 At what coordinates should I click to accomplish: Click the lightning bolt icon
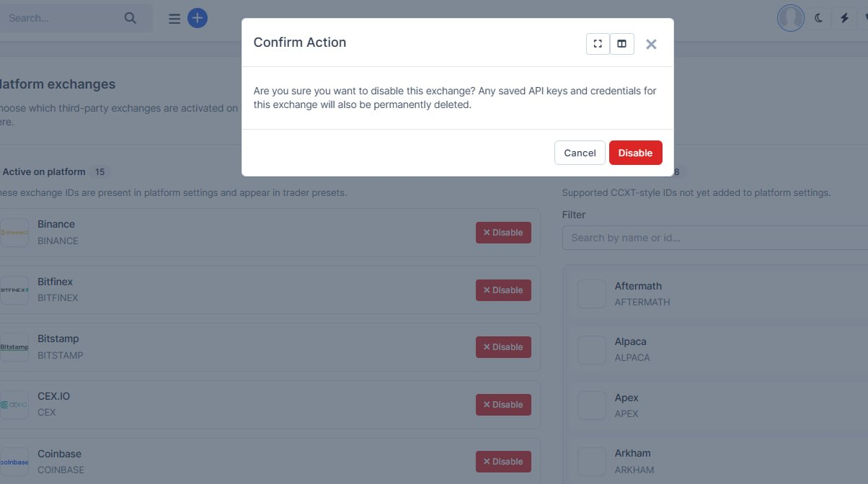(844, 18)
